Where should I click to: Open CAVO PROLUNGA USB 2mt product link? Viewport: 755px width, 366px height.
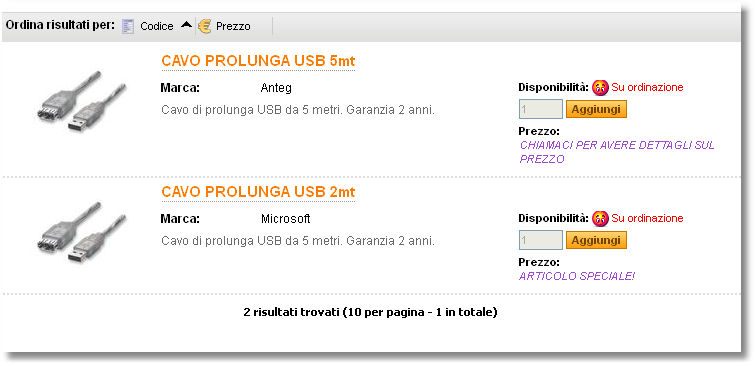(x=258, y=192)
